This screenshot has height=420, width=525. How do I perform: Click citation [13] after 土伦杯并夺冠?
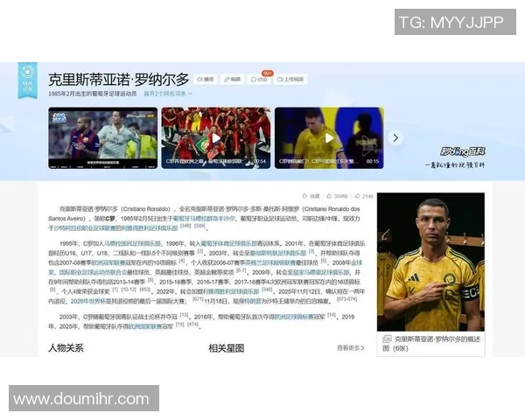(x=184, y=315)
